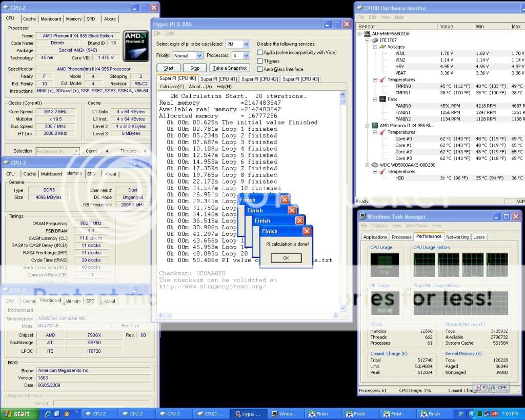Tick the Aero Glass Interface checkbox
Screen dimensions: 525x420
[x=259, y=69]
